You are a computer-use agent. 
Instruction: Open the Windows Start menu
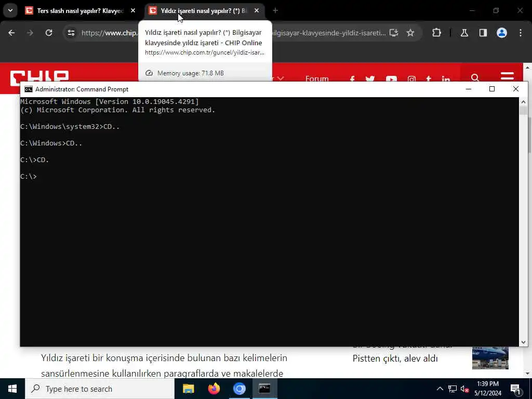pyautogui.click(x=12, y=389)
